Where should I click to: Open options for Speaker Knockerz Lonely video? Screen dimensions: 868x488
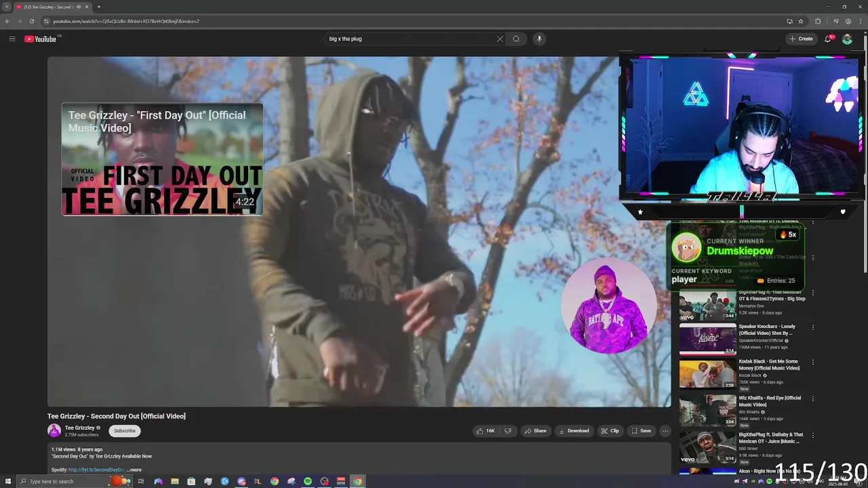point(813,327)
